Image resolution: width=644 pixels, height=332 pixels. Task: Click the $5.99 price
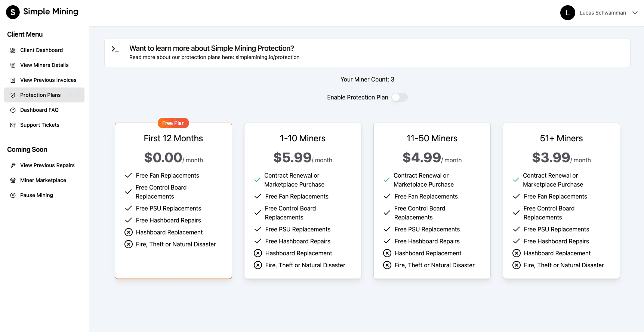[x=293, y=157]
